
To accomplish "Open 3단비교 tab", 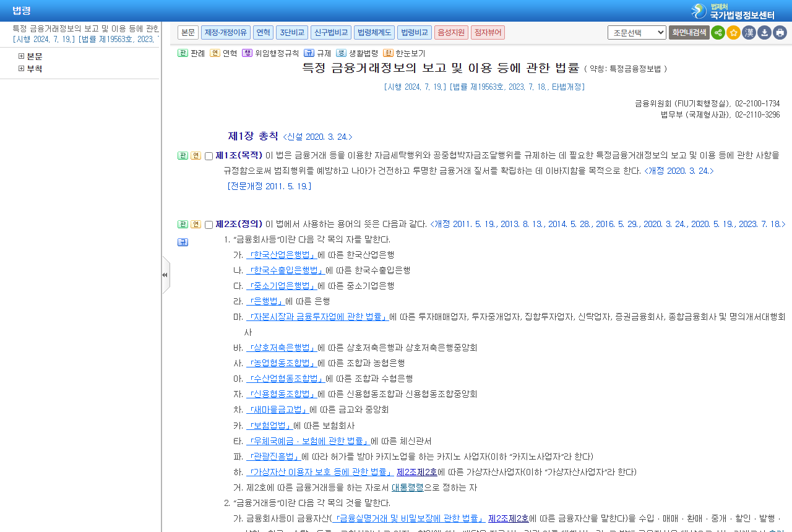I will coord(292,32).
